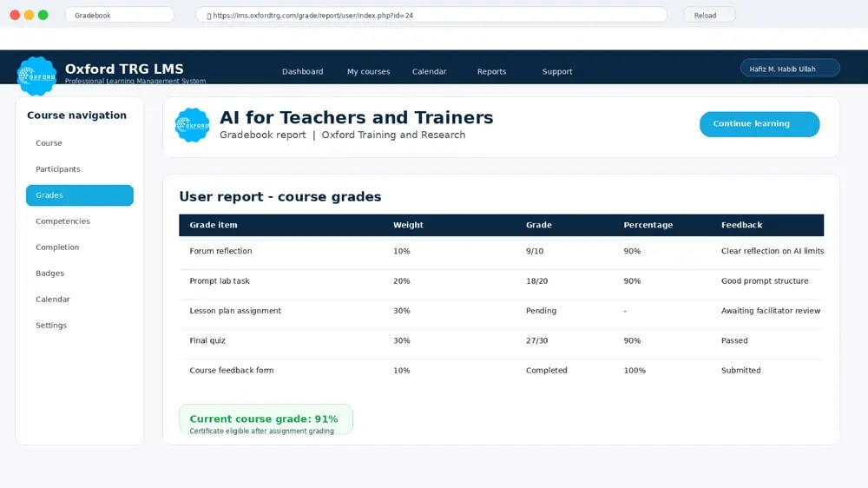
Task: Open Calendar in the top navigation bar
Action: pos(429,71)
